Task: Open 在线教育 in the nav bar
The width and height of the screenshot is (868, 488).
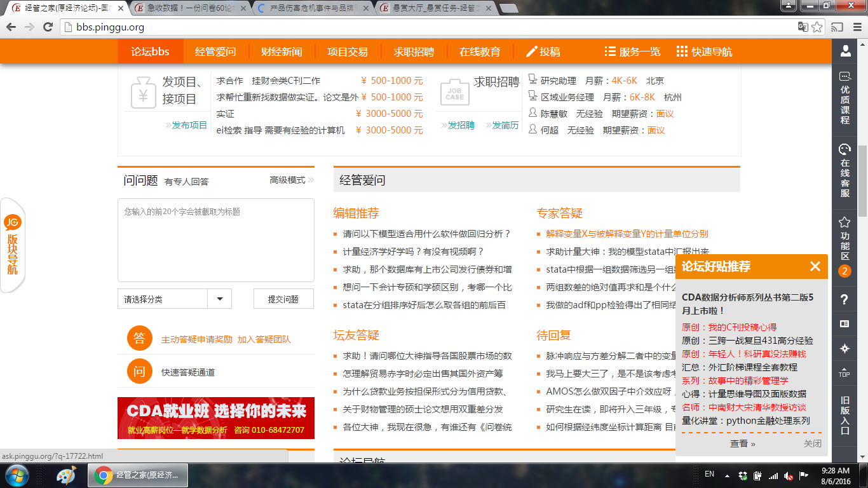Action: (480, 52)
